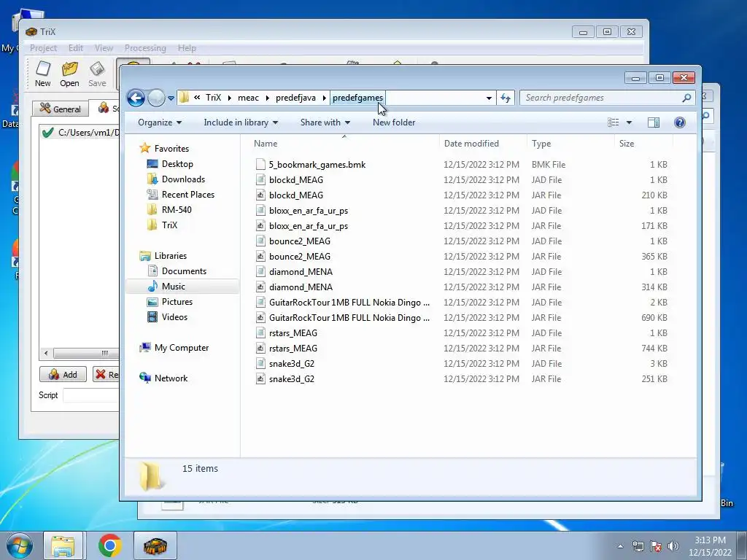The width and height of the screenshot is (747, 560).
Task: Open Network in the navigation pane
Action: point(171,378)
